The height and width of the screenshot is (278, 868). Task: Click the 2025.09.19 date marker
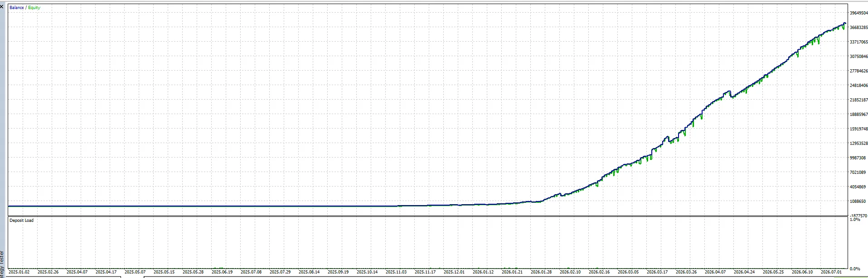coord(338,272)
